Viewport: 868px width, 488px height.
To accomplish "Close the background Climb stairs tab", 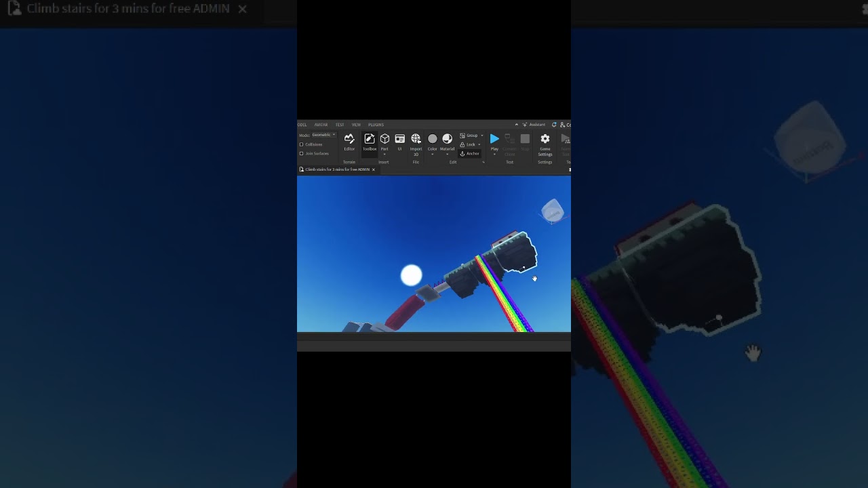I will point(242,9).
